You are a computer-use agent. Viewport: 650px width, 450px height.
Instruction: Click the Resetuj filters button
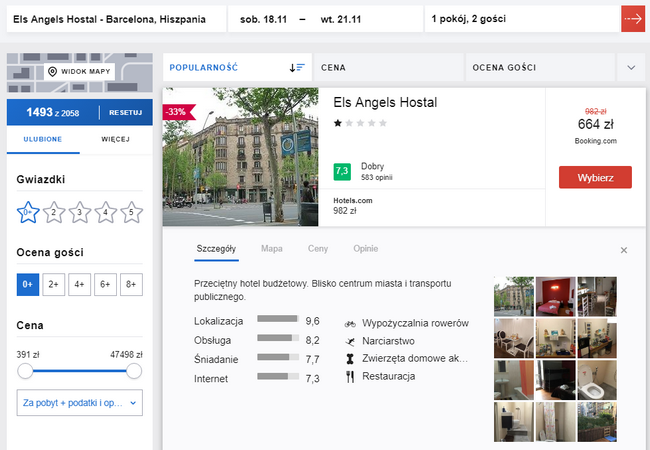pyautogui.click(x=126, y=112)
